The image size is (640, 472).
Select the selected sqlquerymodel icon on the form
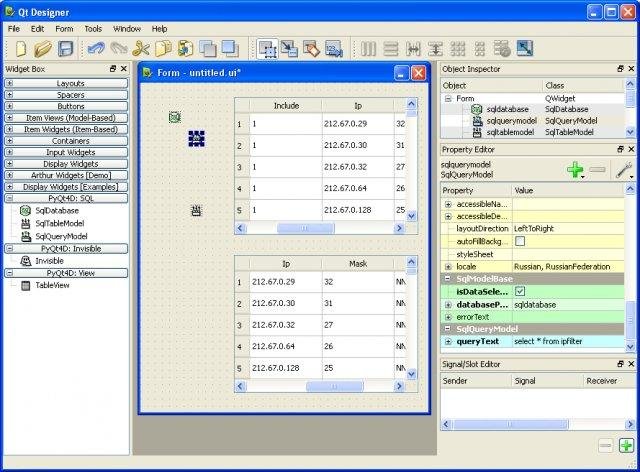197,138
